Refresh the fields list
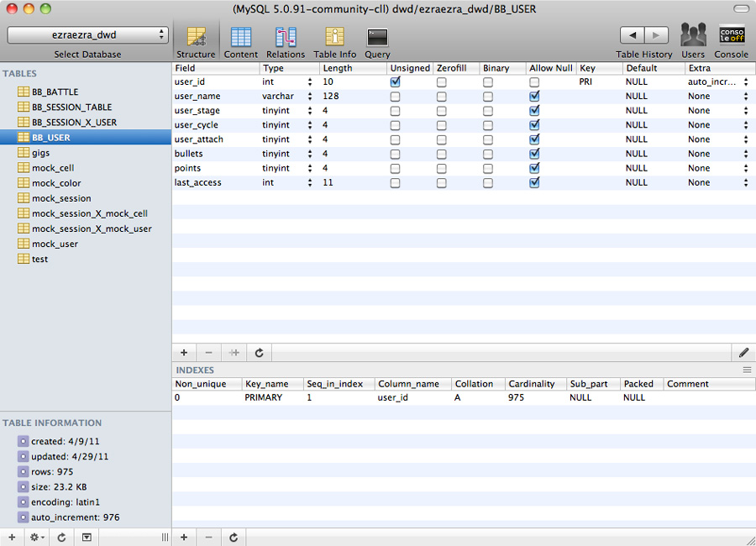756x546 pixels. tap(260, 353)
